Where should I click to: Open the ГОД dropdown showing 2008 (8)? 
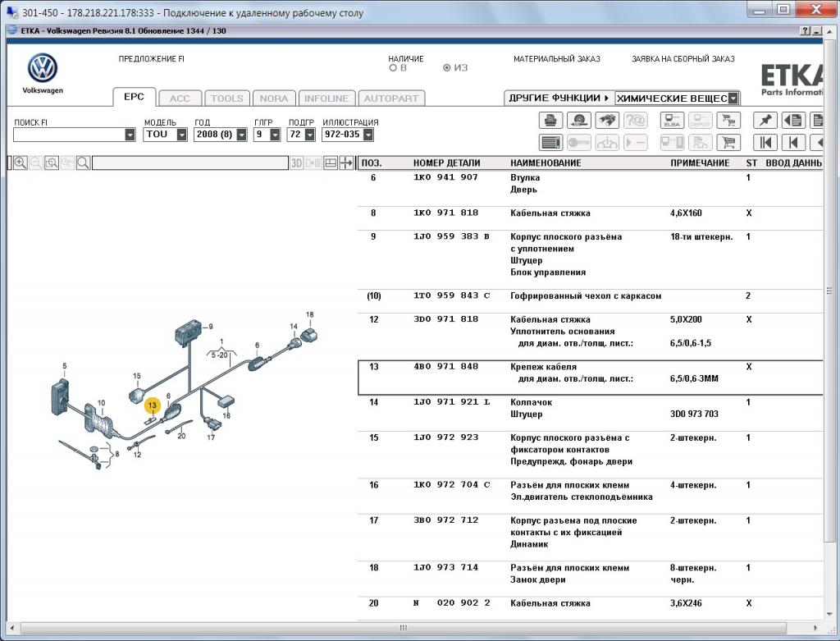(242, 135)
